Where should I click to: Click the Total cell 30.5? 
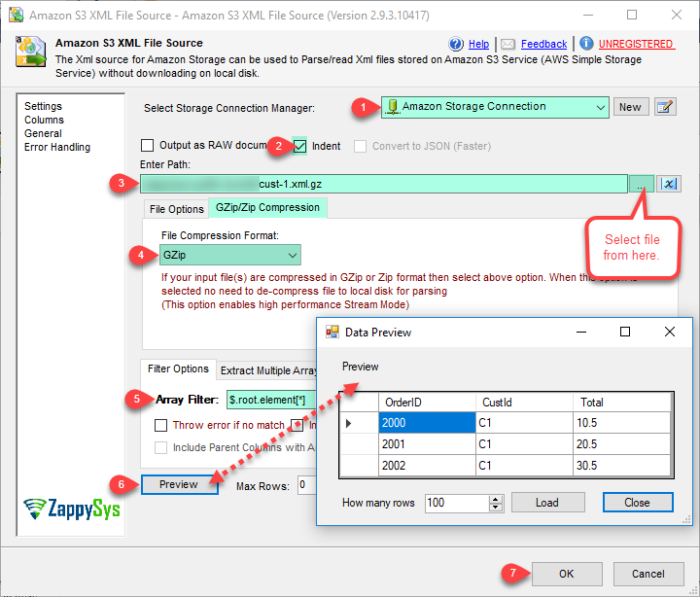(622, 466)
